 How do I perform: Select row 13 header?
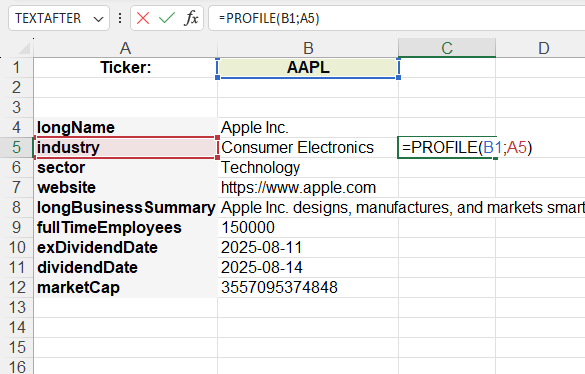[16, 308]
